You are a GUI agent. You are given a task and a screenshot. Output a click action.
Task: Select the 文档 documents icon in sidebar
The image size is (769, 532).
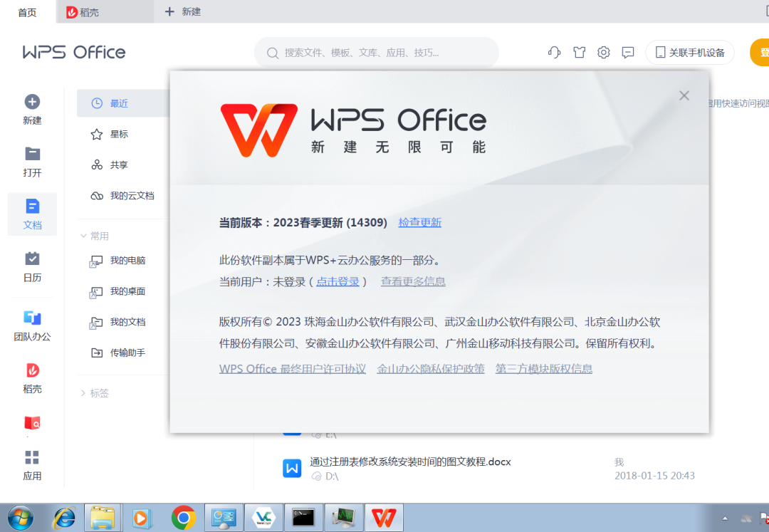pyautogui.click(x=32, y=207)
